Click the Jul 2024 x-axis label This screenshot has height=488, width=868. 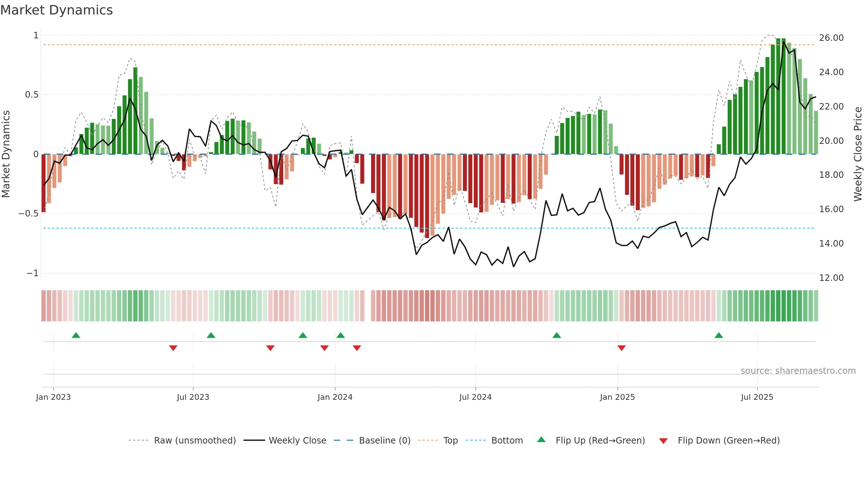[476, 397]
